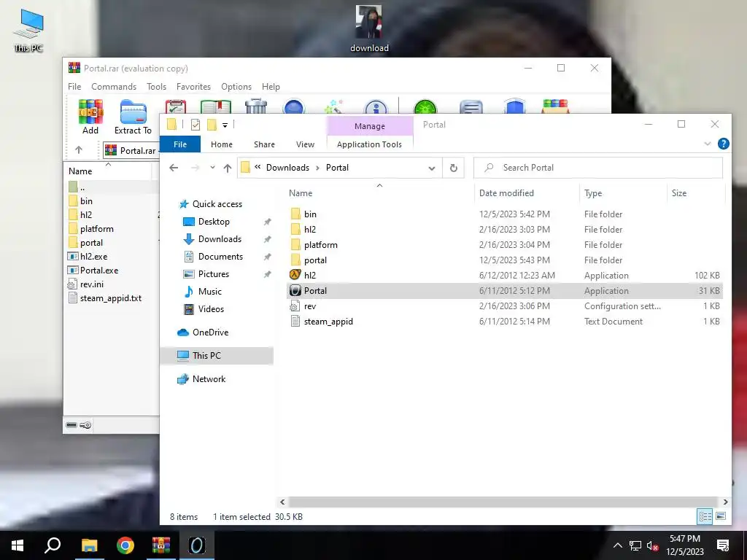Click the Add button in WinRAR
The height and width of the screenshot is (560, 747).
(x=90, y=117)
